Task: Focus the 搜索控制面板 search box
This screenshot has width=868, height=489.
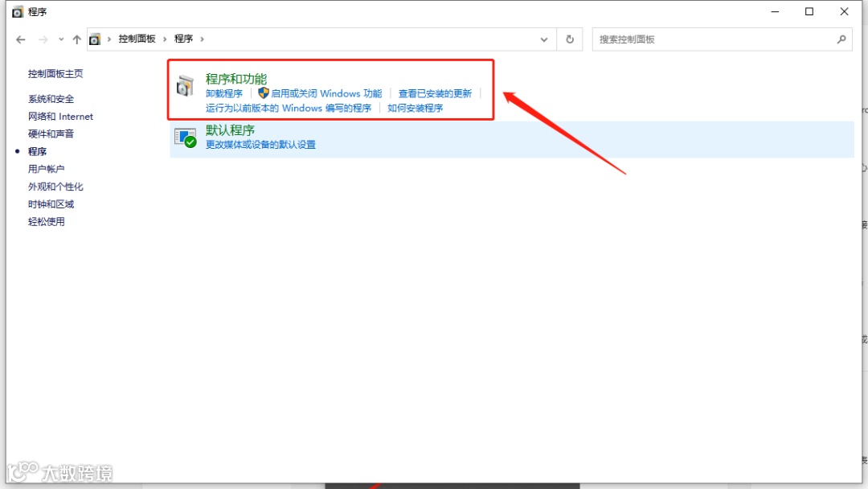Action: (722, 39)
